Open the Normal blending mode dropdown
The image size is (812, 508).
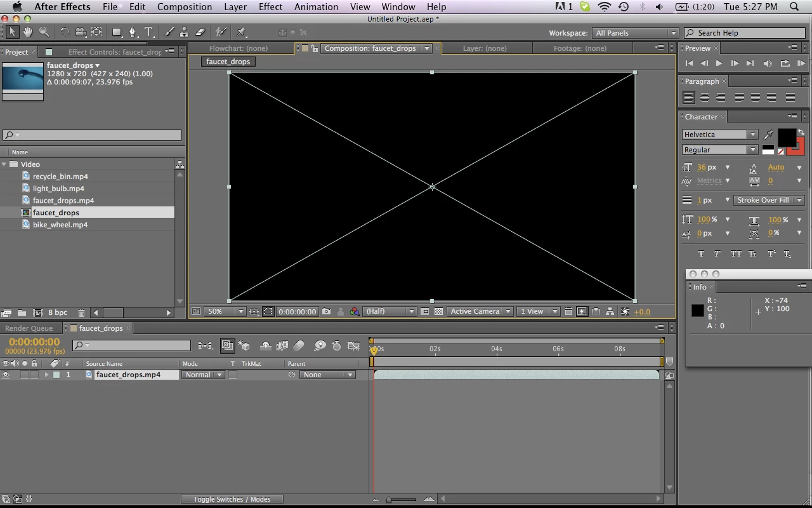(203, 375)
